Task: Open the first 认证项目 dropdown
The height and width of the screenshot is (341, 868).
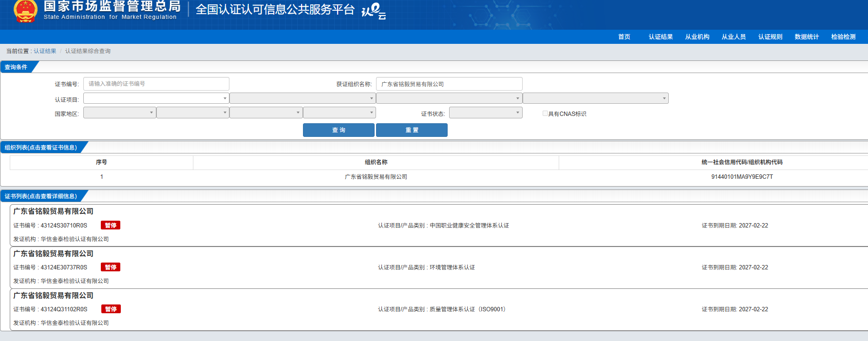Action: coord(156,98)
